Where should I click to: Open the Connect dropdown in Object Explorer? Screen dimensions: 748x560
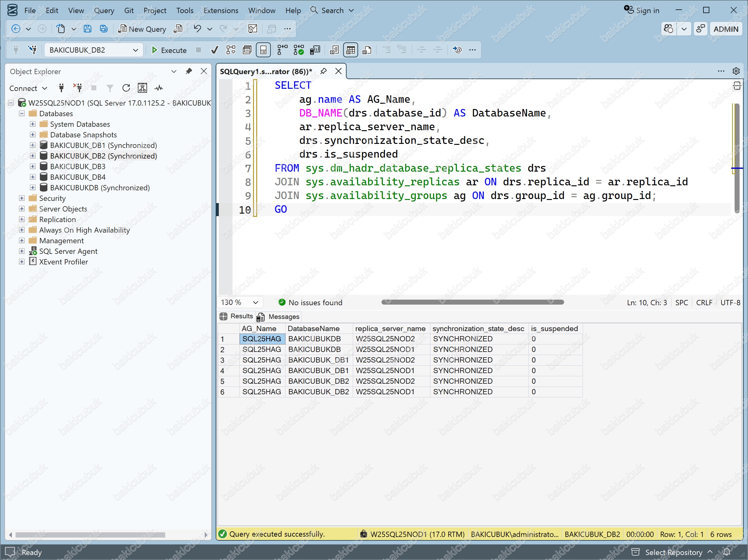pyautogui.click(x=28, y=88)
